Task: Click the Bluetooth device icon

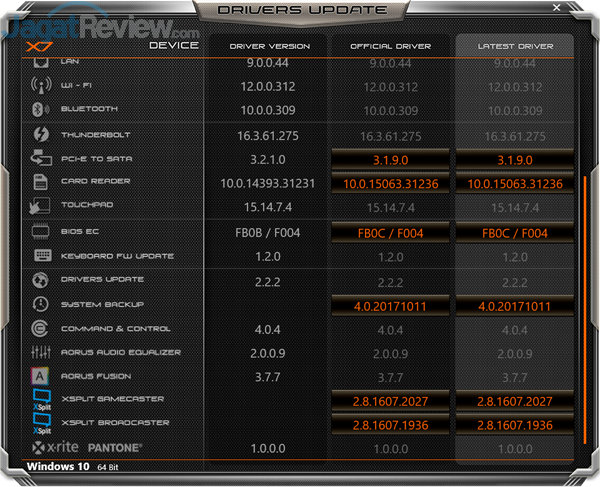Action: point(41,109)
